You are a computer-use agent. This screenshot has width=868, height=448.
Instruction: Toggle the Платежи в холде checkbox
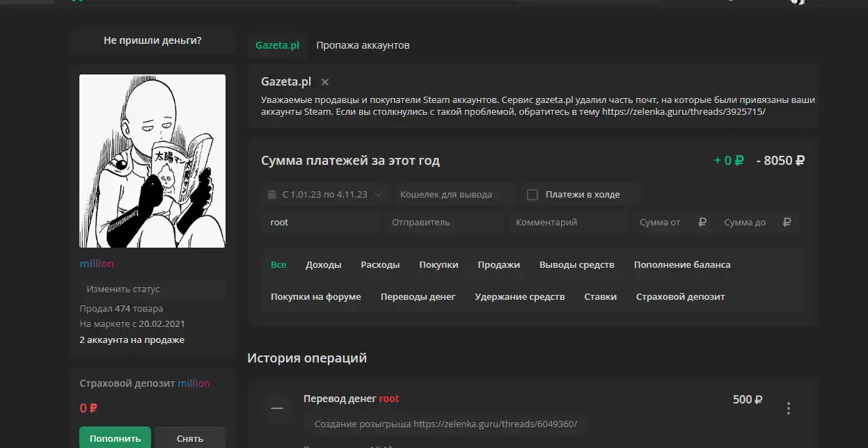coord(532,195)
